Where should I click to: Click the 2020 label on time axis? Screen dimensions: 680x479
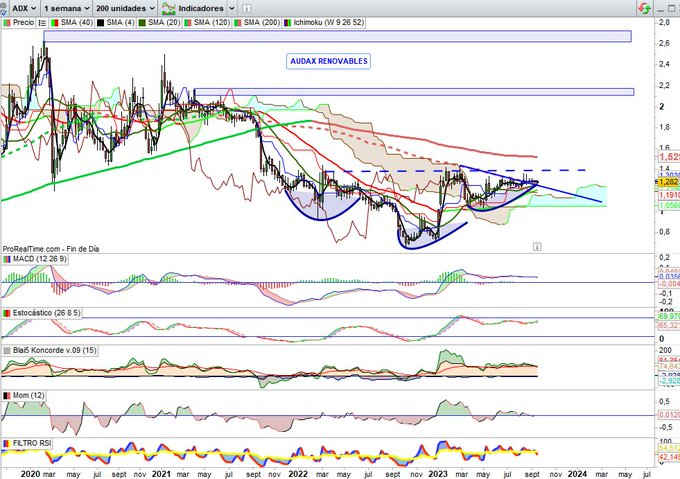30,474
